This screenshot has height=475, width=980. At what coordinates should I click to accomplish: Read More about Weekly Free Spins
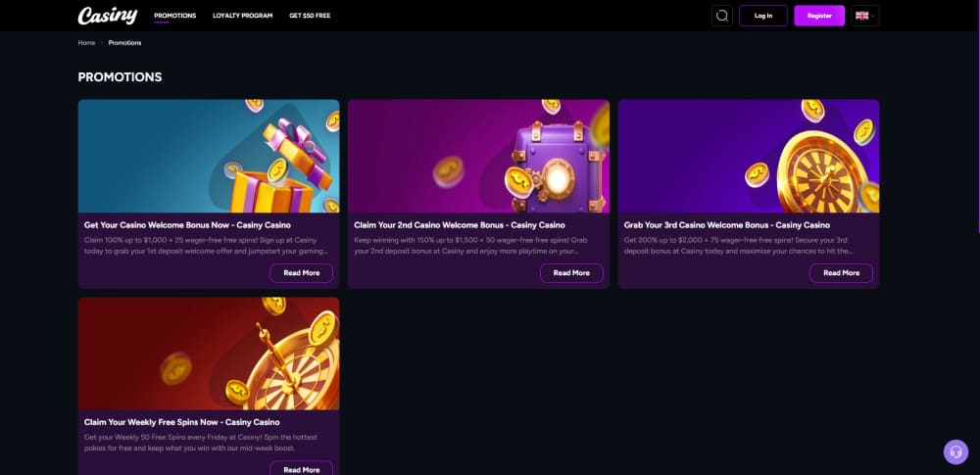pyautogui.click(x=301, y=468)
